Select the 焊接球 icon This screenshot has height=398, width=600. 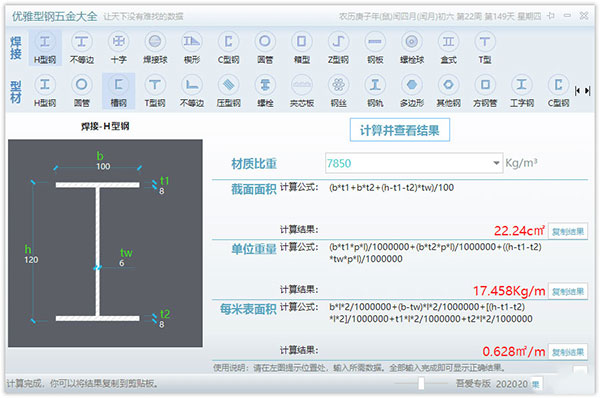155,48
